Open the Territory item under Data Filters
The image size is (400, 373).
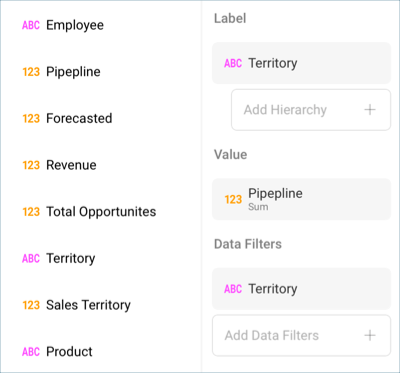pyautogui.click(x=301, y=289)
